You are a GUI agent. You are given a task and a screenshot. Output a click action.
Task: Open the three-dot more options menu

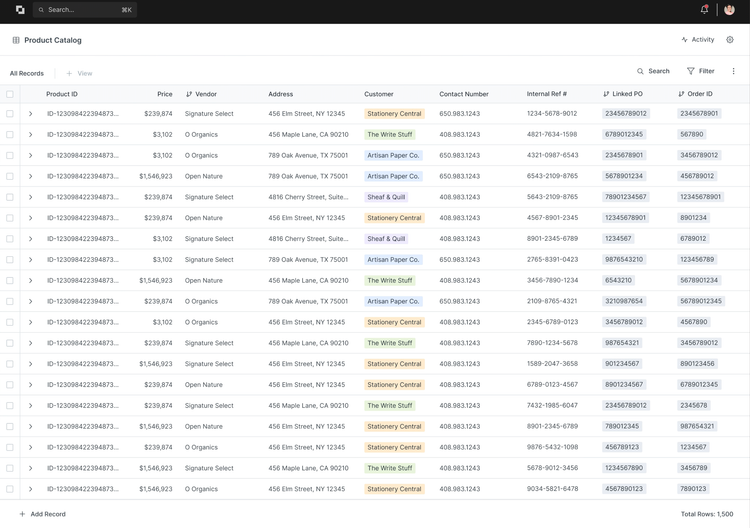(733, 71)
